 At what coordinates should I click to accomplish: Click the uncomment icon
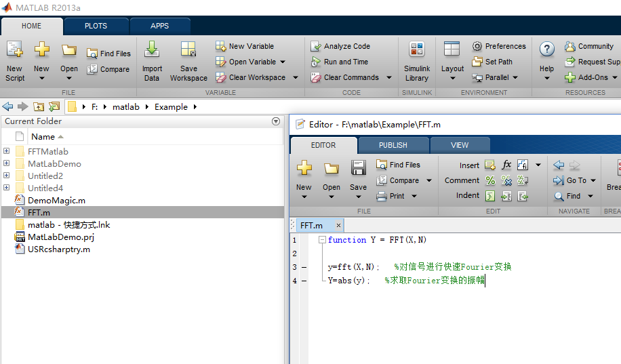506,180
